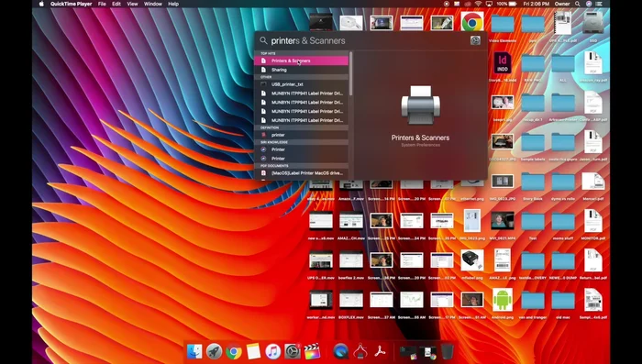Click the Spotlight results scrollbar
The width and height of the screenshot is (642, 364).
351,73
